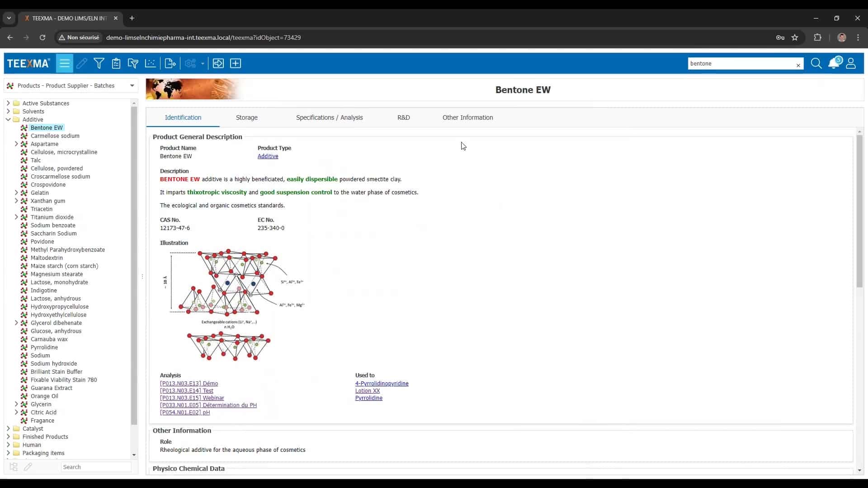Select Magnesium stearate in tree

57,274
